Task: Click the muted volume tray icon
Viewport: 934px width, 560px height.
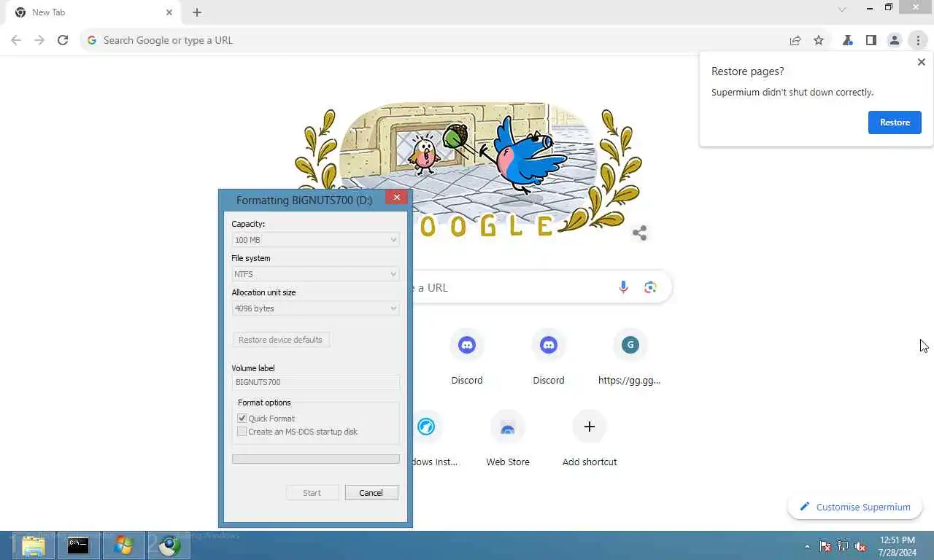Action: point(861,546)
